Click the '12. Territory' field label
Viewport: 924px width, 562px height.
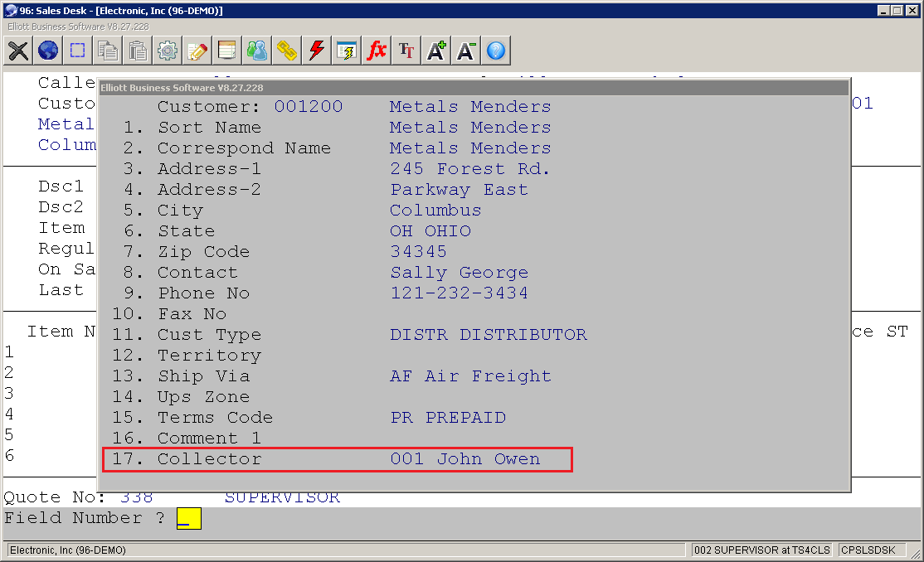pyautogui.click(x=187, y=356)
